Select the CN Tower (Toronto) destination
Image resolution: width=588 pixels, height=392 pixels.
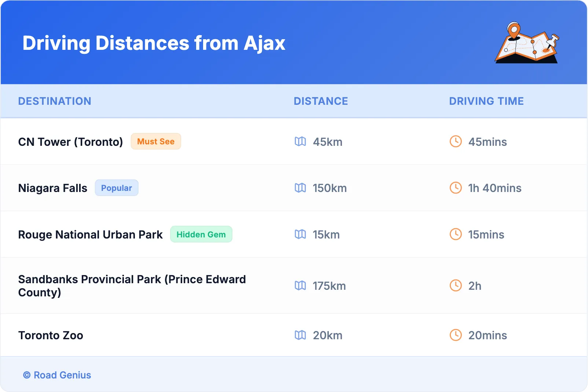point(70,142)
